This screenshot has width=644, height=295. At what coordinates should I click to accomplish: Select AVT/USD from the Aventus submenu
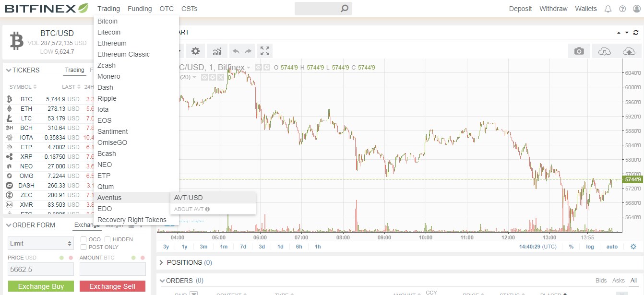pyautogui.click(x=188, y=197)
